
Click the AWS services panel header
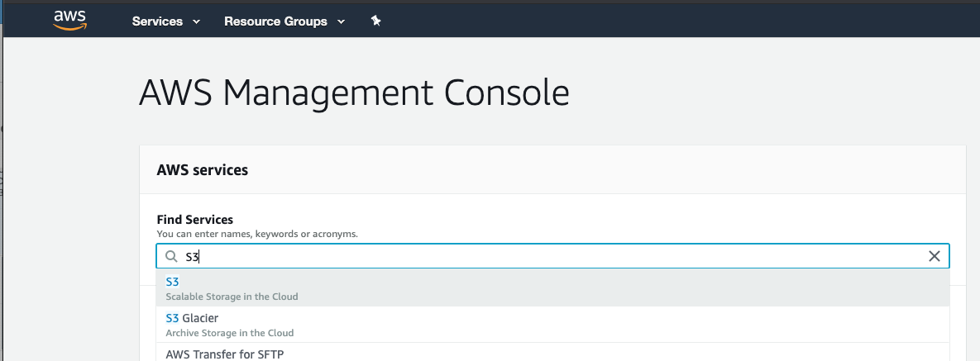[x=202, y=170]
